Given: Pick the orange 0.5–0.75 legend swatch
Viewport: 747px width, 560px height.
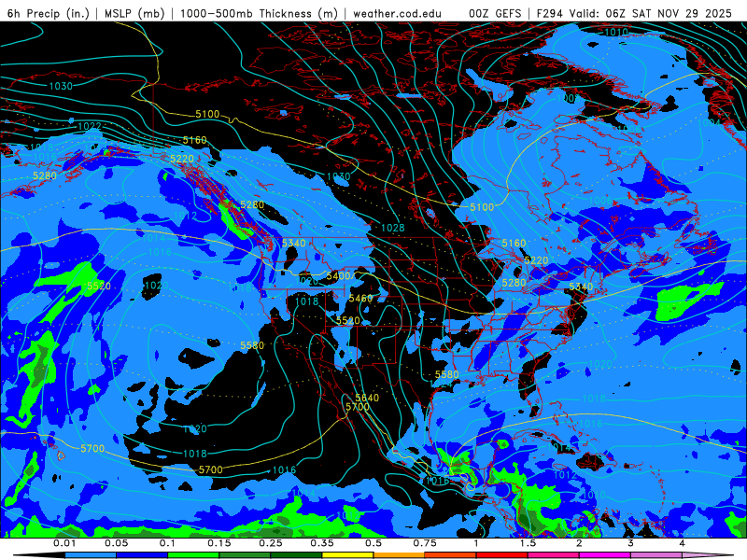Looking at the screenshot, I should tap(400, 555).
